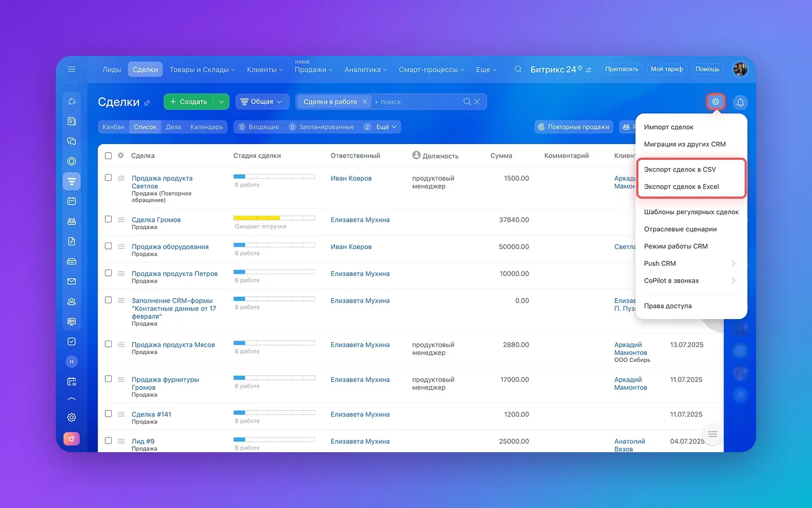The image size is (812, 508).
Task: Click the "Повторные продажи" button
Action: coord(573,127)
